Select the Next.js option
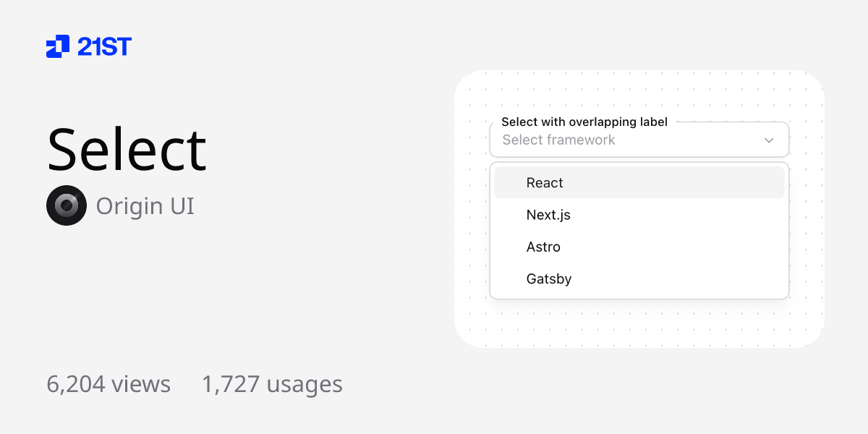 [x=548, y=215]
